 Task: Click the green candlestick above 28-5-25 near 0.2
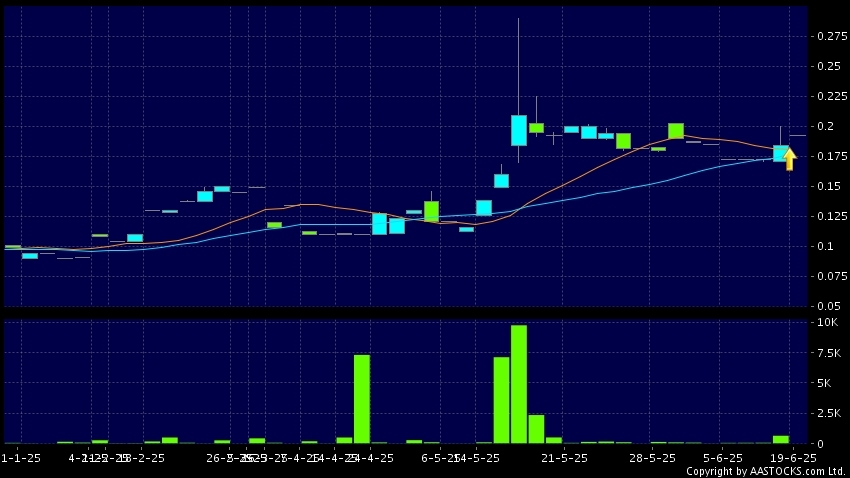point(676,131)
